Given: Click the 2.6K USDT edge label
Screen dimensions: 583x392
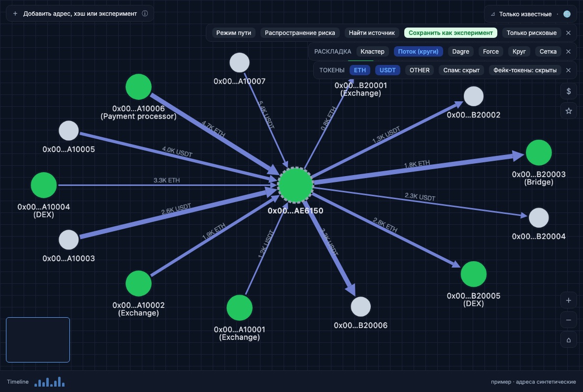Looking at the screenshot, I should pyautogui.click(x=176, y=209).
